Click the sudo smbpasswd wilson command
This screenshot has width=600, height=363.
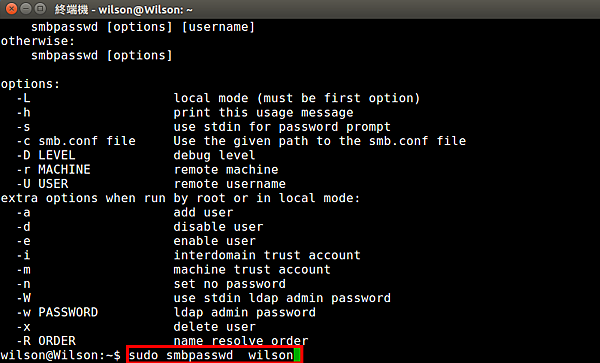(211, 355)
